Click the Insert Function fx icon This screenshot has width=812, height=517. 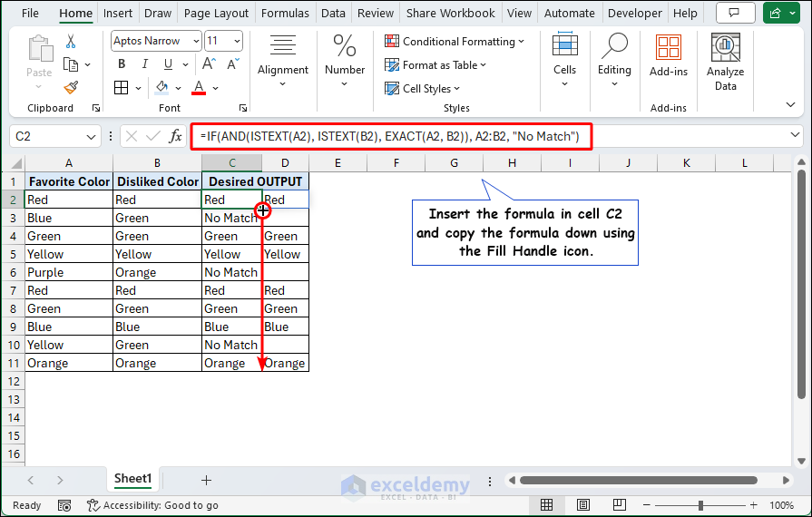(175, 137)
